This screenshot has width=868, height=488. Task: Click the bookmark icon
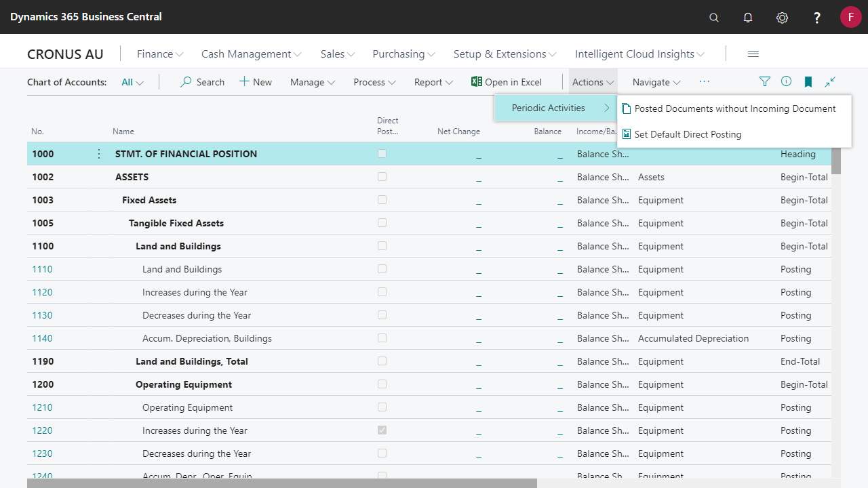click(x=808, y=82)
